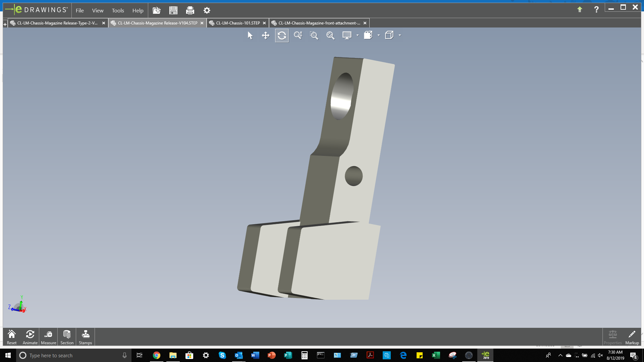Viewport: 644px width, 362px height.
Task: Expand the Display Style dropdown arrow
Action: click(x=400, y=35)
